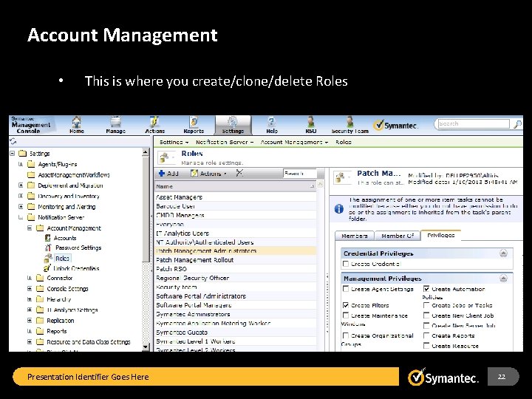The image size is (532, 399).
Task: Open the Home icon in console toolbar
Action: pyautogui.click(x=77, y=122)
